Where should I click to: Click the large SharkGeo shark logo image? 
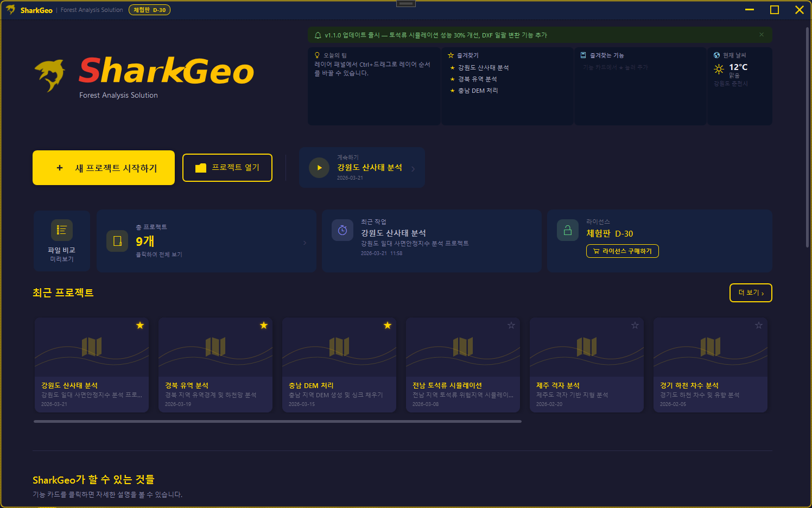coord(49,75)
